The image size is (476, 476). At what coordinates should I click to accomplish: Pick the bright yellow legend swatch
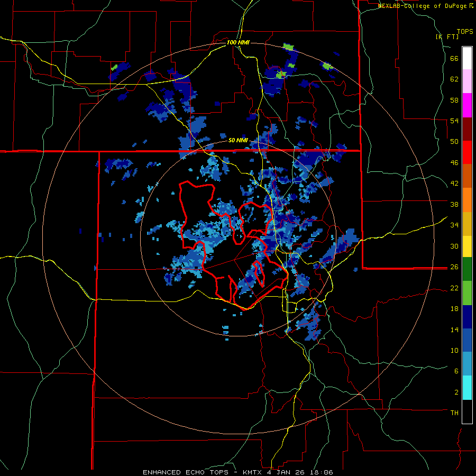[x=467, y=246]
